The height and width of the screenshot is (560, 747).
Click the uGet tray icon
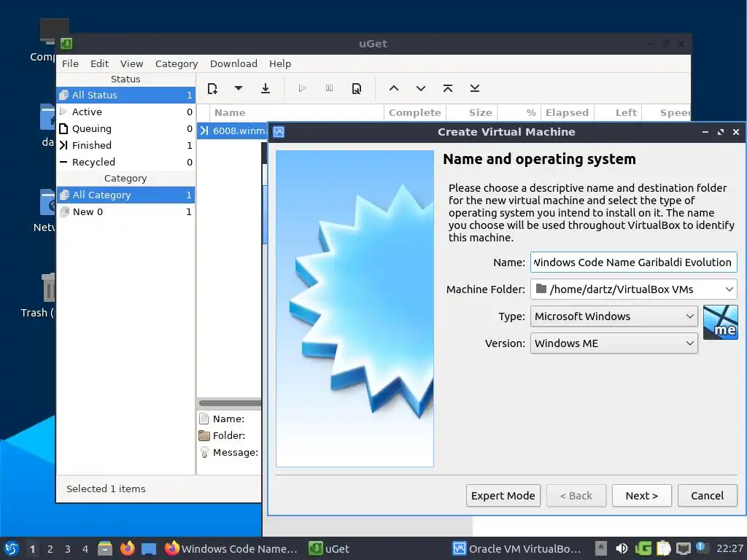[x=643, y=548]
